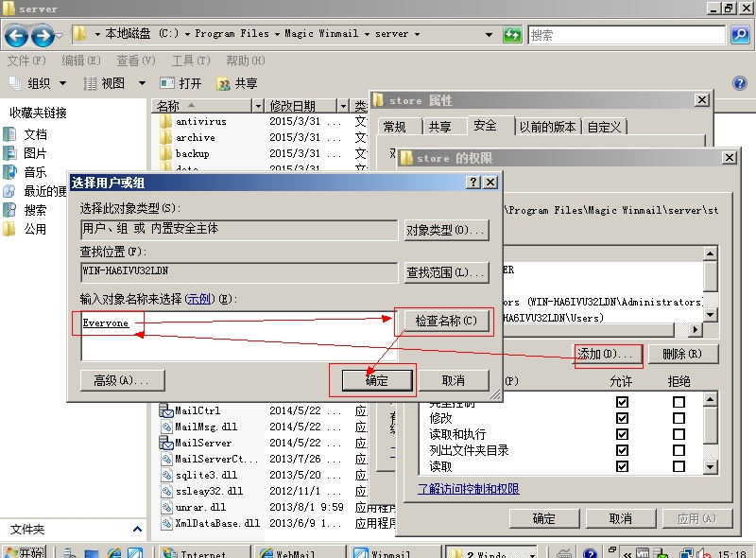Screen dimensions: 756x558
Task: Click the help button in 选择用户或组 dialog
Action: 473,182
